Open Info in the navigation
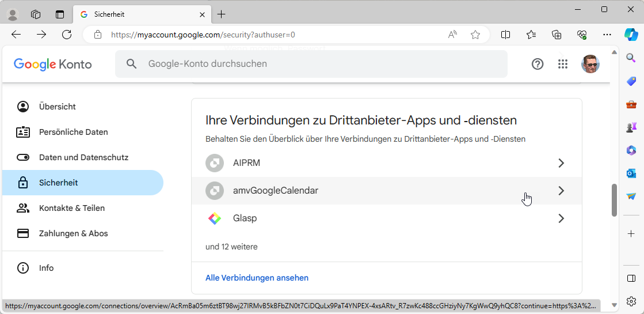 click(82, 268)
